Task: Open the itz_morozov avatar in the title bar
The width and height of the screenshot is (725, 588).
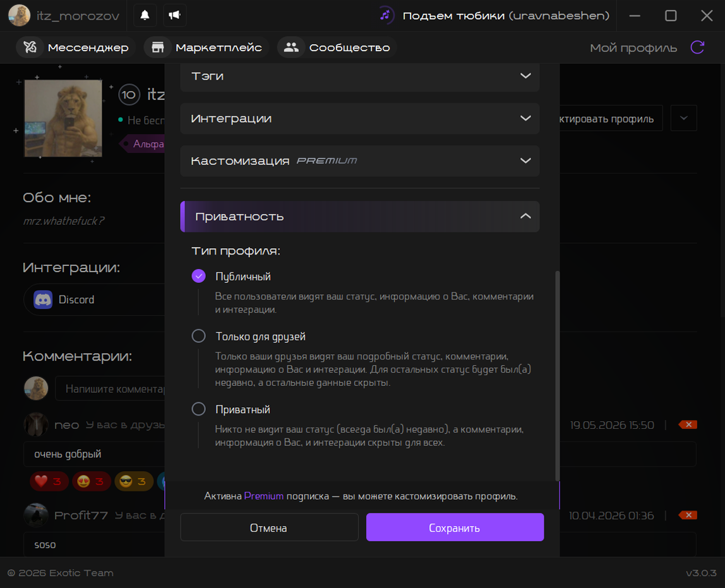Action: tap(19, 15)
